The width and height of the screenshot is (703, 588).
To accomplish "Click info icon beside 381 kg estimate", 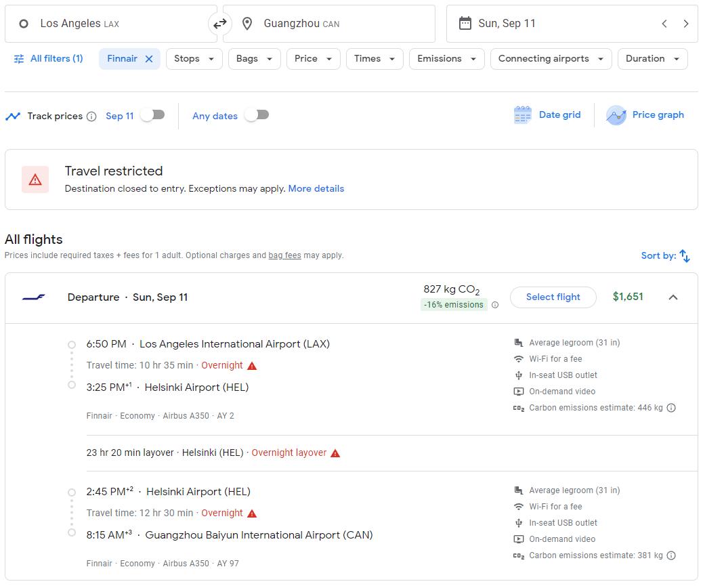I will click(671, 555).
